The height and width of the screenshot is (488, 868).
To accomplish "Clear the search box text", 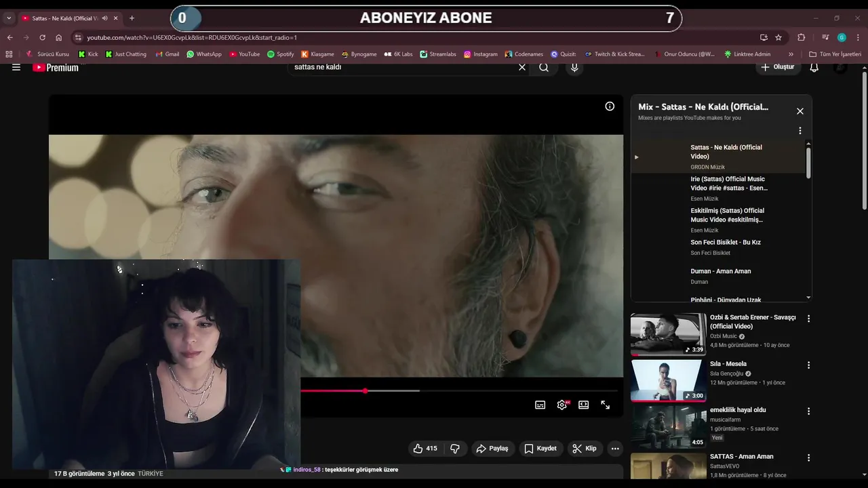I will [522, 67].
